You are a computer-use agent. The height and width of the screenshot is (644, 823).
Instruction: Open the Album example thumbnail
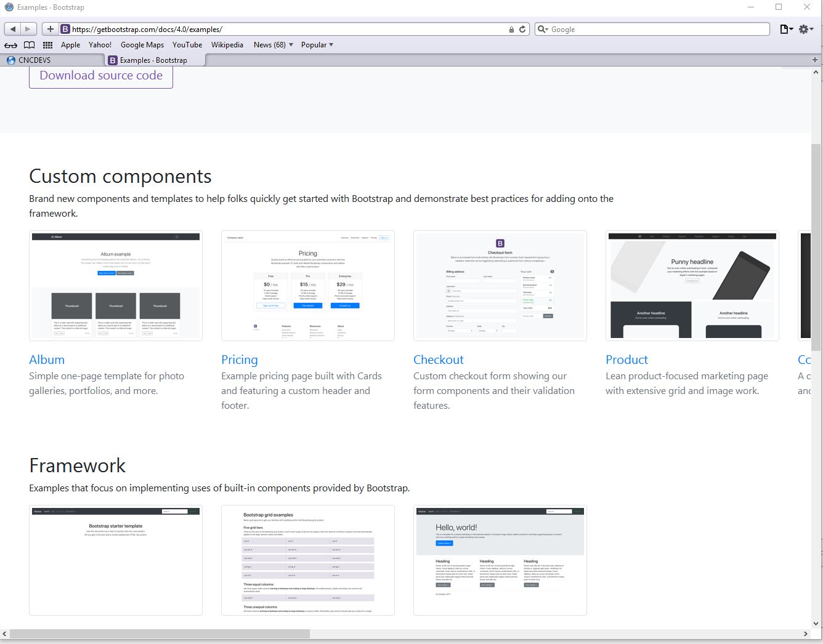[116, 286]
